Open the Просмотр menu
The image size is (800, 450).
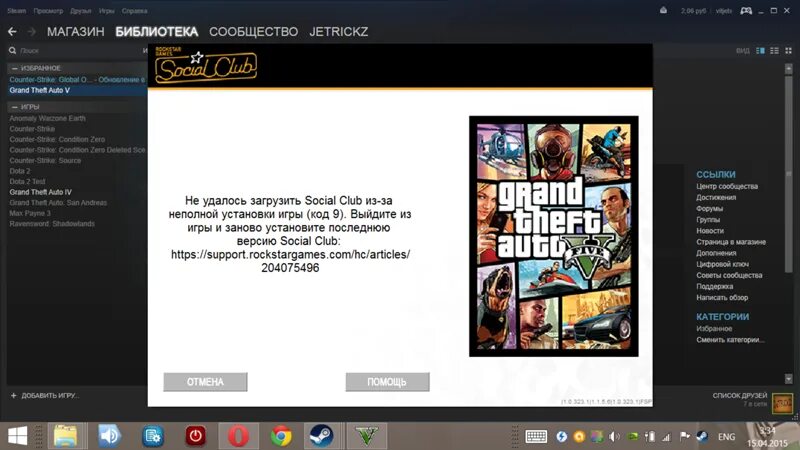[x=48, y=11]
